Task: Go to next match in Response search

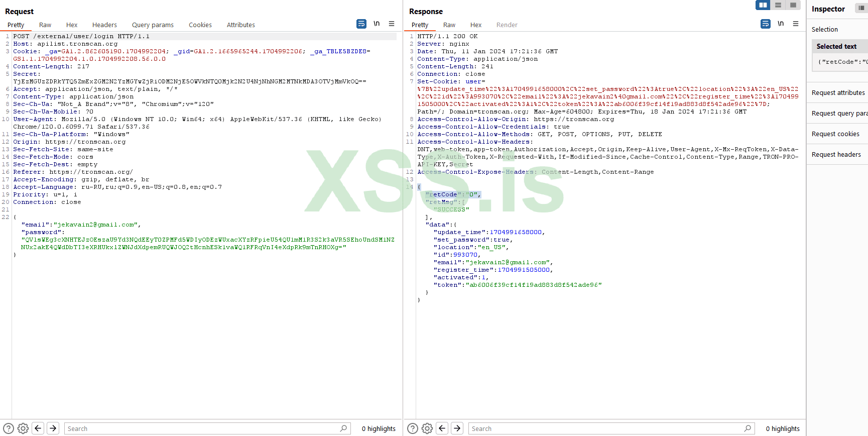Action: [457, 428]
